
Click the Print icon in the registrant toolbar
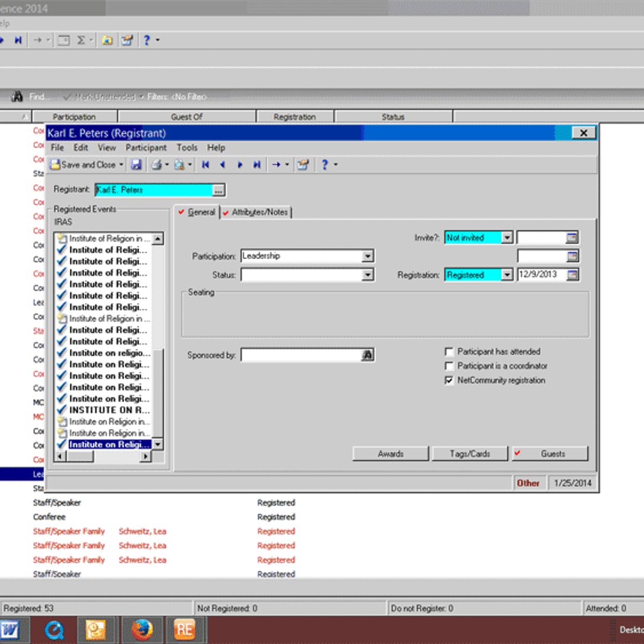[x=156, y=165]
